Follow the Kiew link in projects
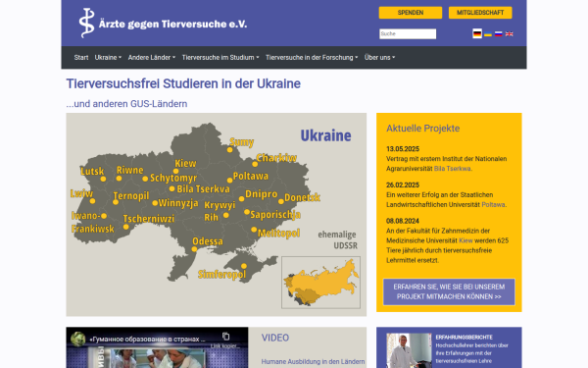Image resolution: width=588 pixels, height=368 pixels. coord(465,240)
